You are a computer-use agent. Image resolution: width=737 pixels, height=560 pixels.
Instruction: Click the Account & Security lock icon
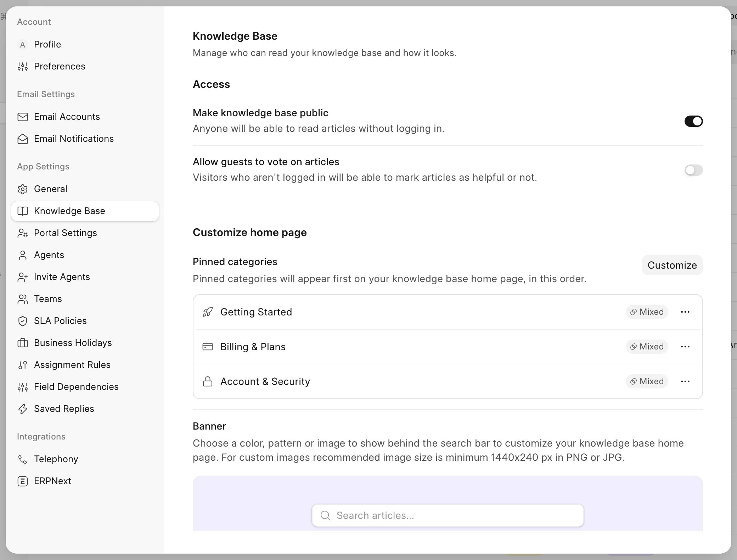(x=208, y=381)
